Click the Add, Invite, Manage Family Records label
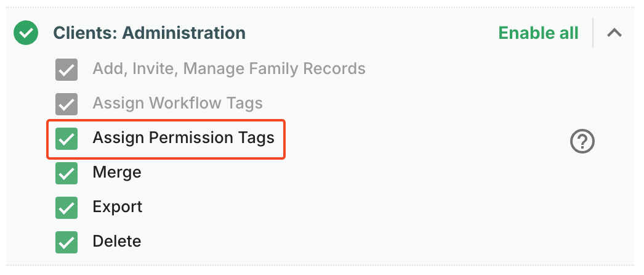This screenshot has height=275, width=644. point(229,68)
